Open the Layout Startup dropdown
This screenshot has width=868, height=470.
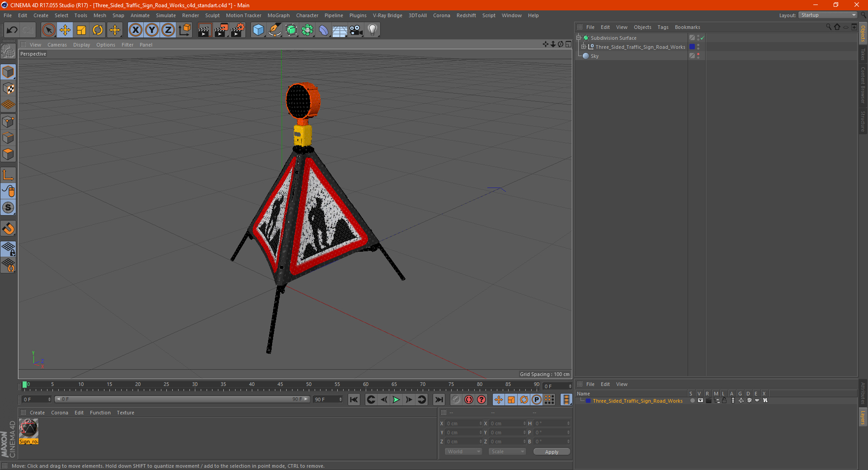pos(828,15)
